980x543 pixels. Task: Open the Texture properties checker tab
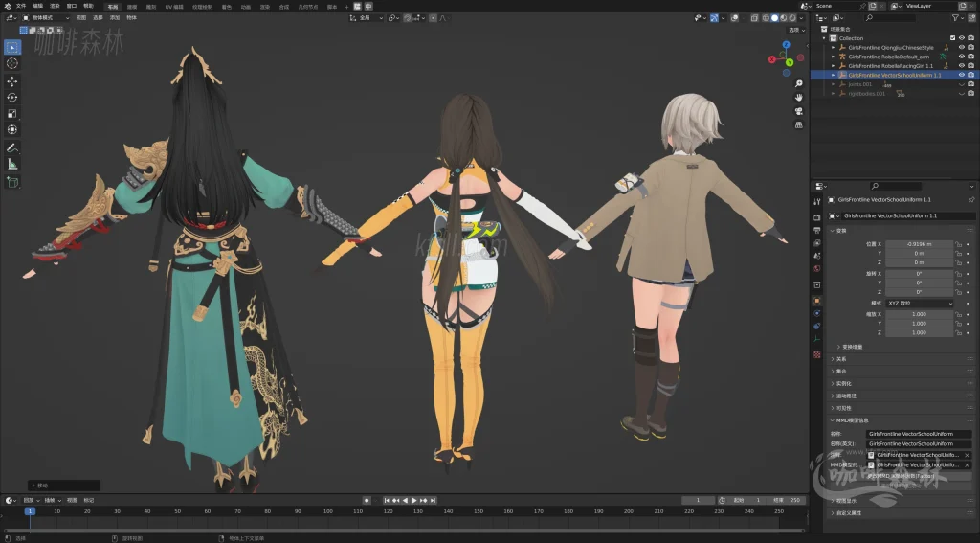(817, 354)
